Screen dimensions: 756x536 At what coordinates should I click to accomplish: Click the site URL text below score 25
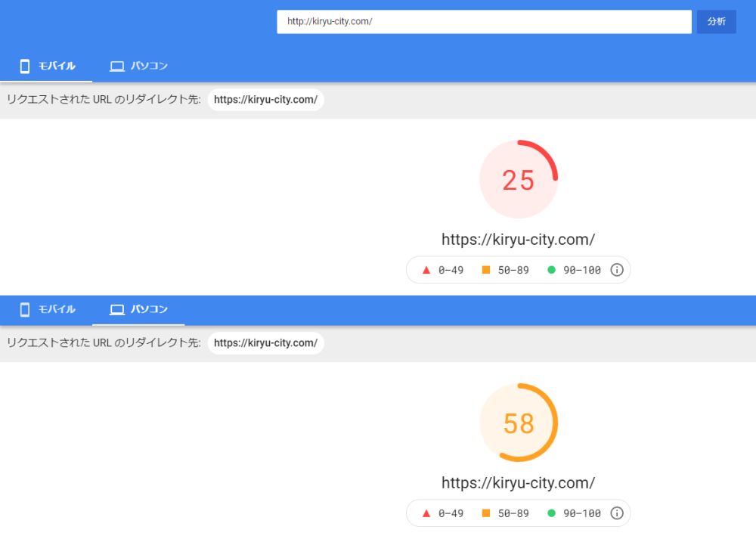click(x=519, y=240)
